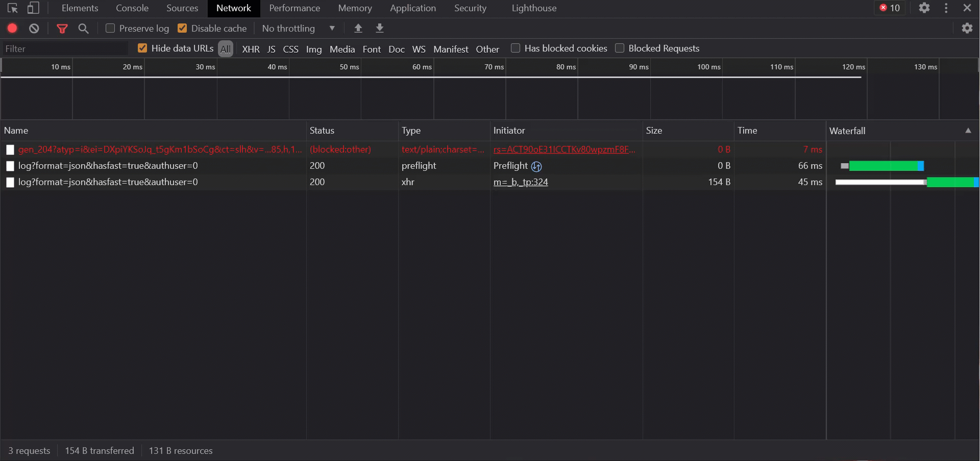
Task: Filter requests by XHR type
Action: [251, 49]
